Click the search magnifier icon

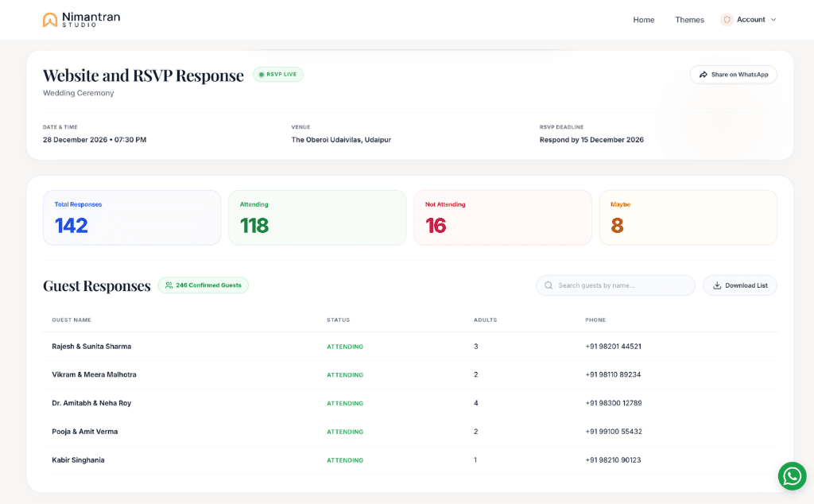[x=548, y=285]
